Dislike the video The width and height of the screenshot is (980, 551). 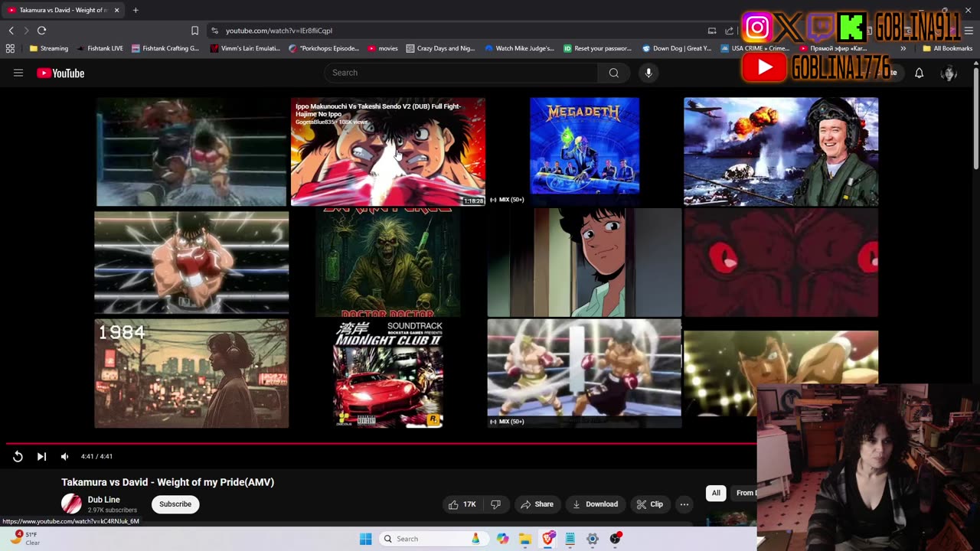[496, 504]
